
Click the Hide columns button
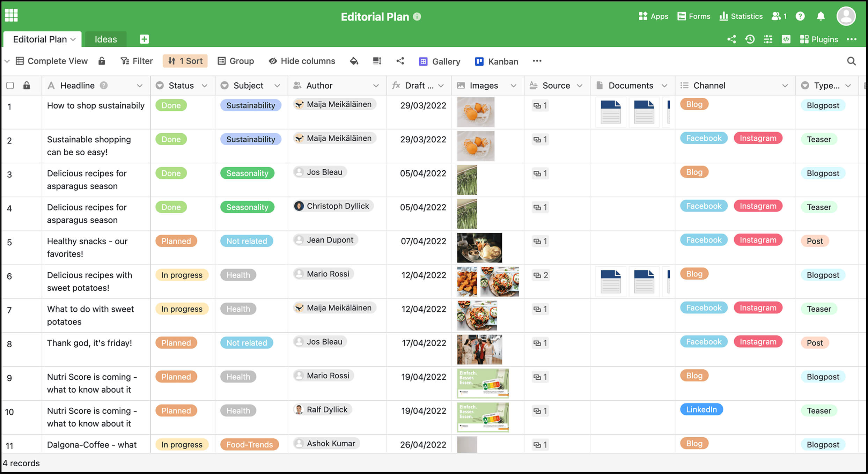302,61
